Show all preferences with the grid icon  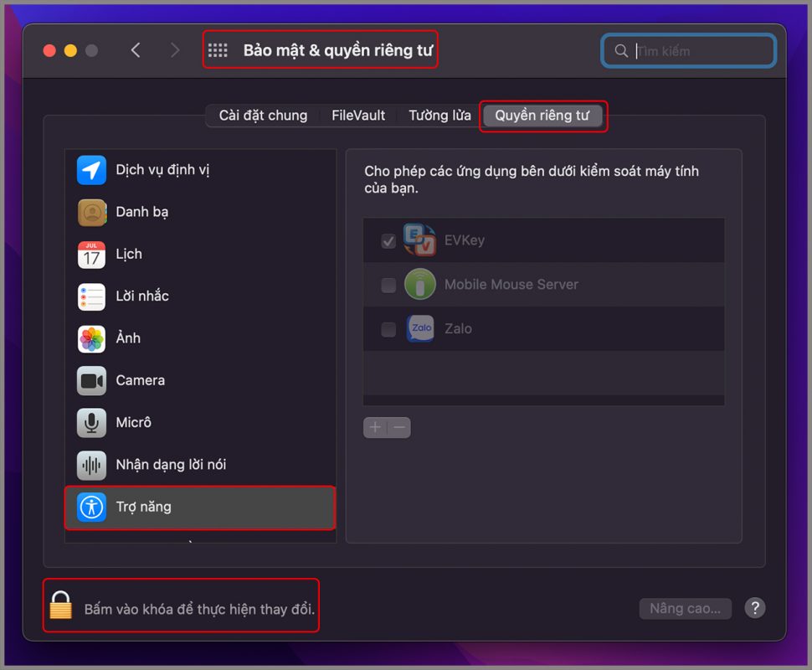(x=218, y=50)
